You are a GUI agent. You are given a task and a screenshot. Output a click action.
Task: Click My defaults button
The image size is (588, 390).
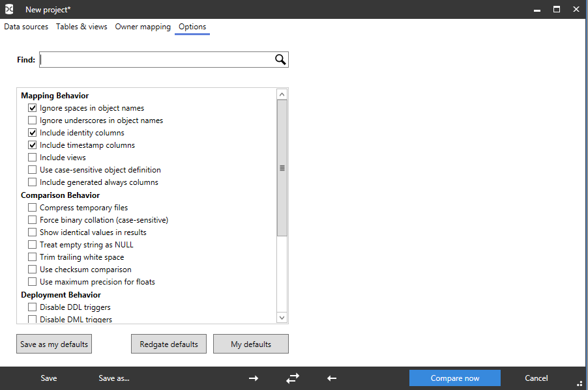(x=251, y=344)
